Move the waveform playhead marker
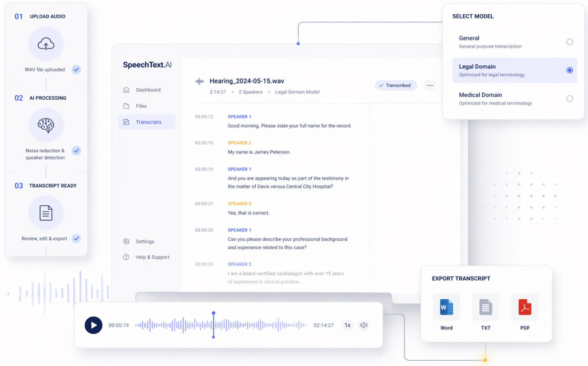This screenshot has height=366, width=588. click(214, 325)
